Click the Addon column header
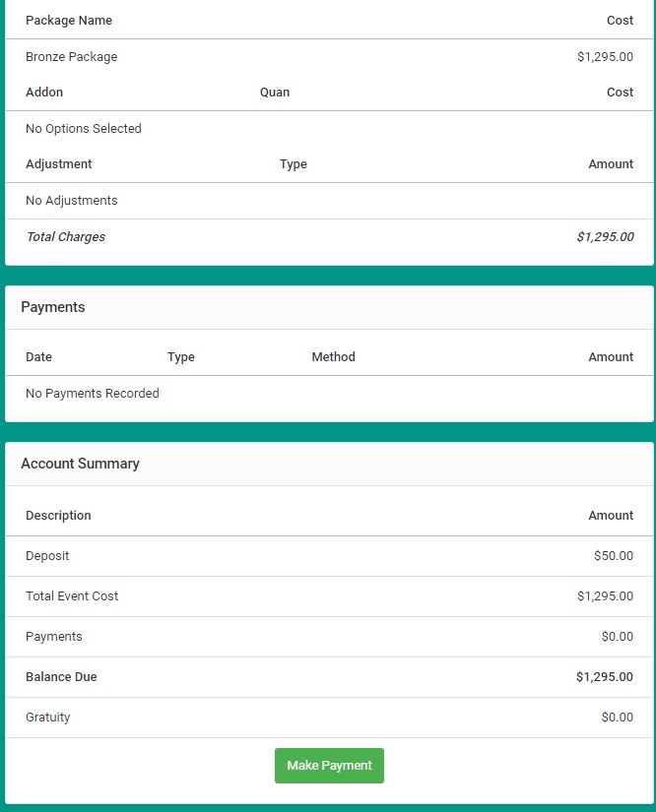Image resolution: width=656 pixels, height=812 pixels. pos(43,92)
